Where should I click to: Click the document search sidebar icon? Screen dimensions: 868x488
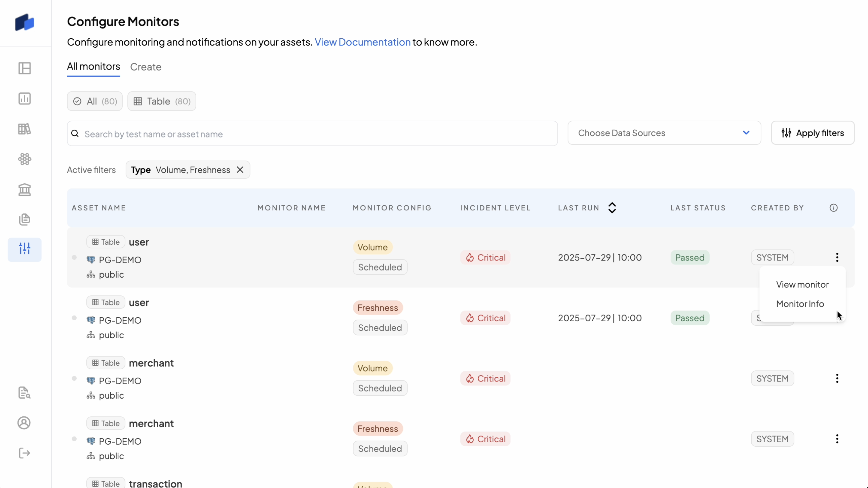24,393
